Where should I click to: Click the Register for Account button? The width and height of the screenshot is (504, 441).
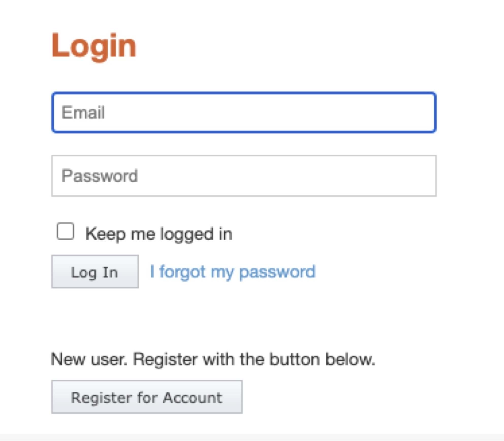tap(147, 397)
